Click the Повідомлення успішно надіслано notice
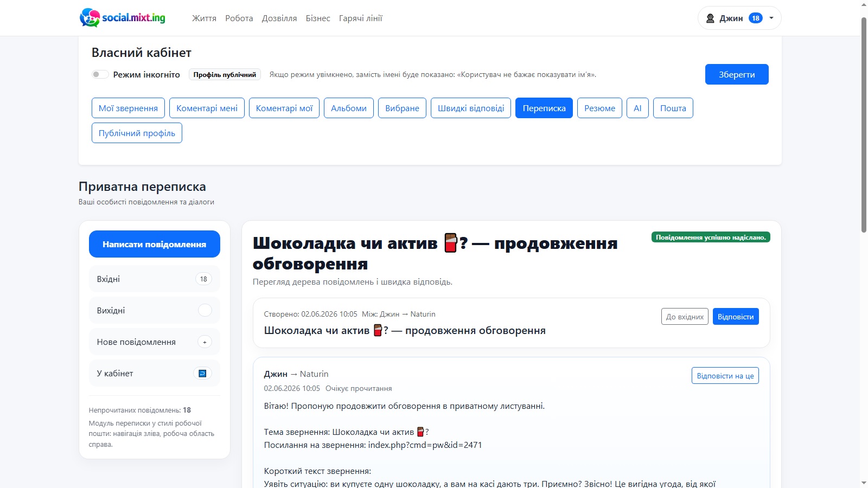 [711, 237]
